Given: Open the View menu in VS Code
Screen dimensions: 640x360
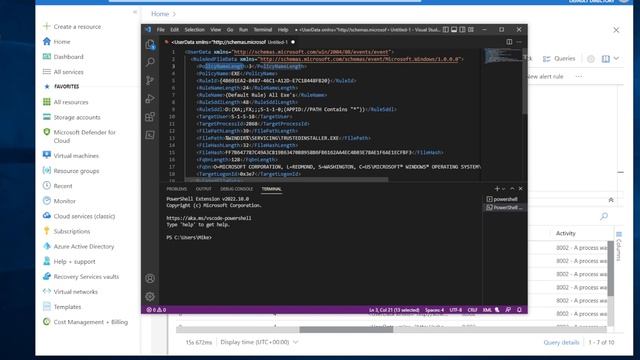Looking at the screenshot, I should 216,29.
